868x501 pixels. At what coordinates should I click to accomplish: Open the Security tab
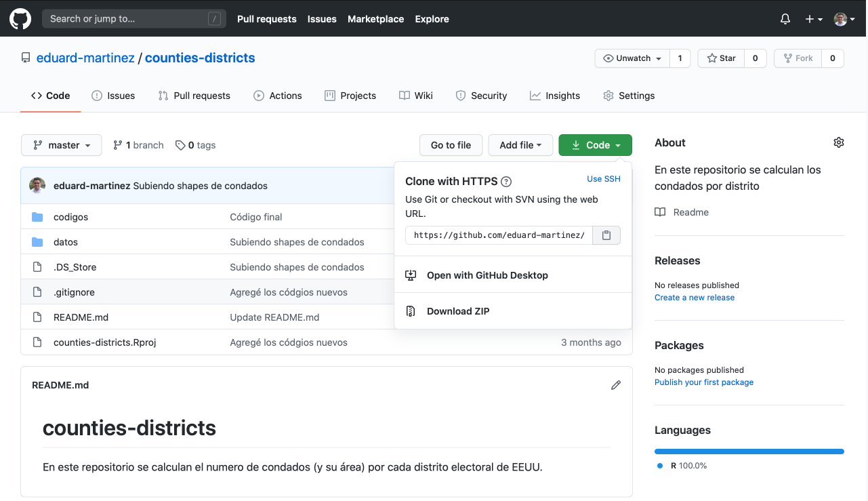481,96
